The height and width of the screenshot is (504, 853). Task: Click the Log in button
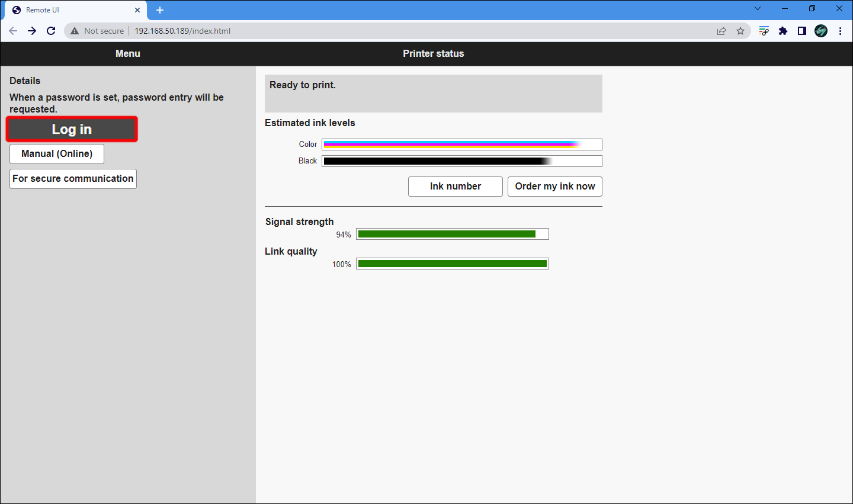pos(72,129)
